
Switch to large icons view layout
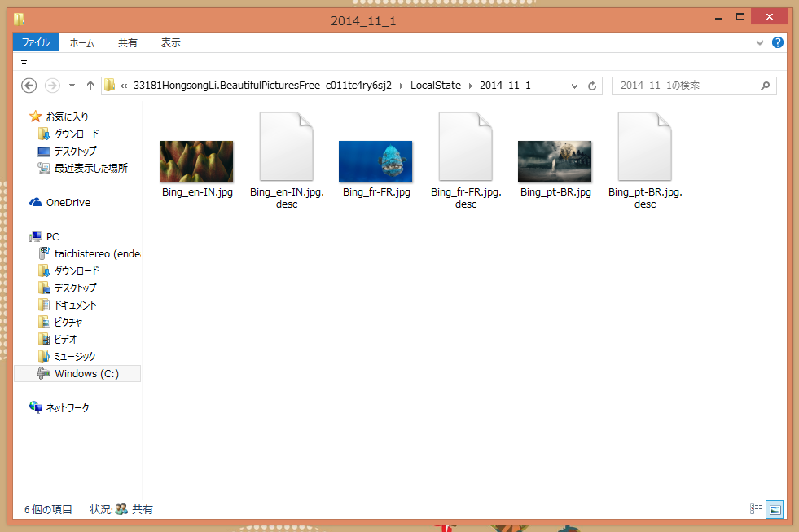775,509
